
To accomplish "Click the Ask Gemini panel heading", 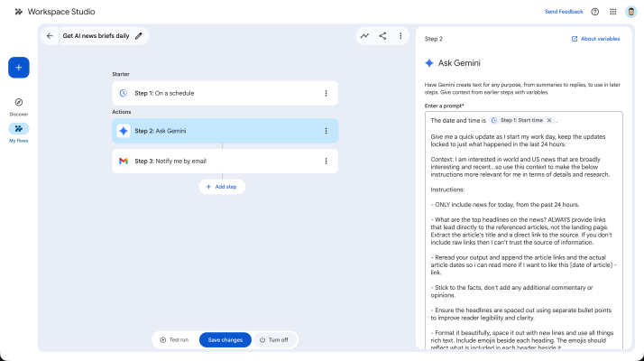I will coord(459,63).
